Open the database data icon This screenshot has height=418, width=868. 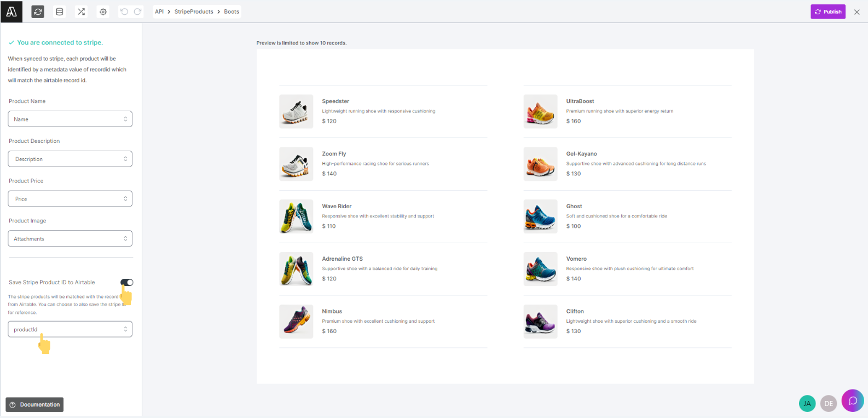point(60,12)
